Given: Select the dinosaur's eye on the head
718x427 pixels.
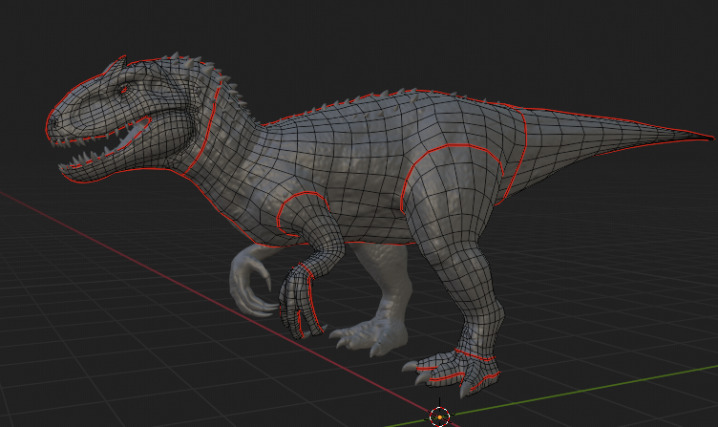Looking at the screenshot, I should click(124, 89).
